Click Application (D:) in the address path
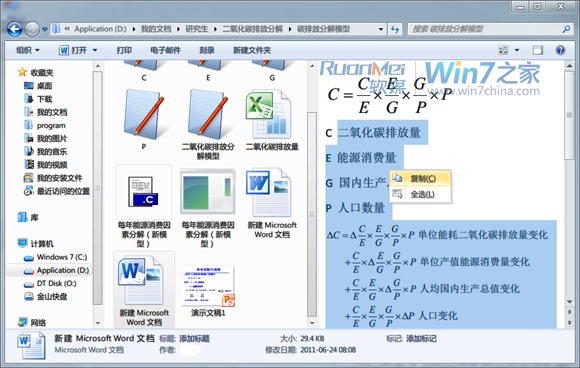580x368 pixels. 100,29
